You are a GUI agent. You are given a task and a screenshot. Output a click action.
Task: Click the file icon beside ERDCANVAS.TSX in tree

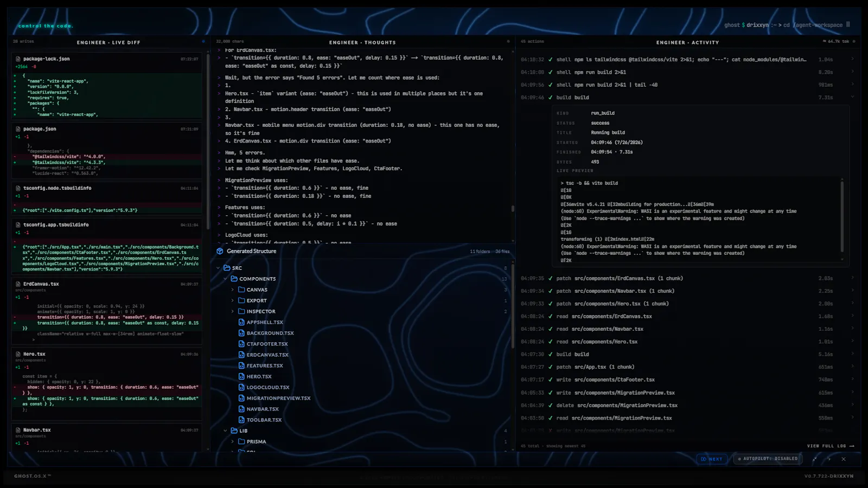pyautogui.click(x=242, y=355)
